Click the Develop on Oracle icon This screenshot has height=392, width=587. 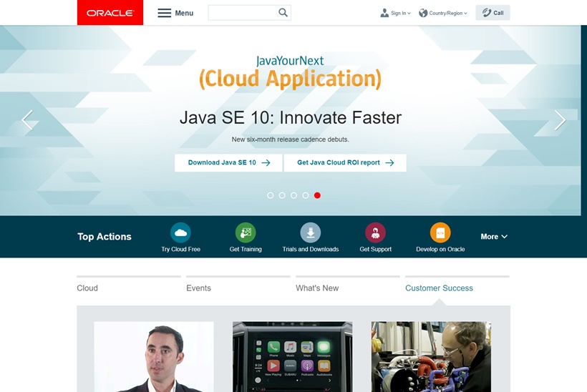440,232
